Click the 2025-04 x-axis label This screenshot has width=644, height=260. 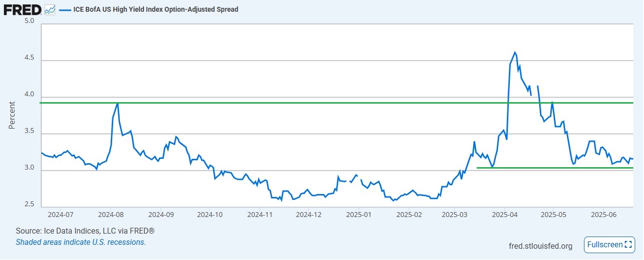(504, 214)
